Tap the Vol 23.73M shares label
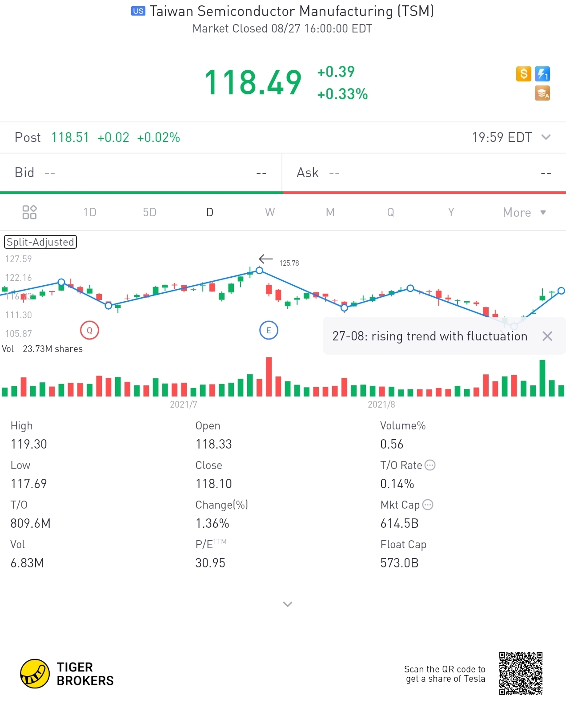The height and width of the screenshot is (728, 566). click(x=42, y=349)
